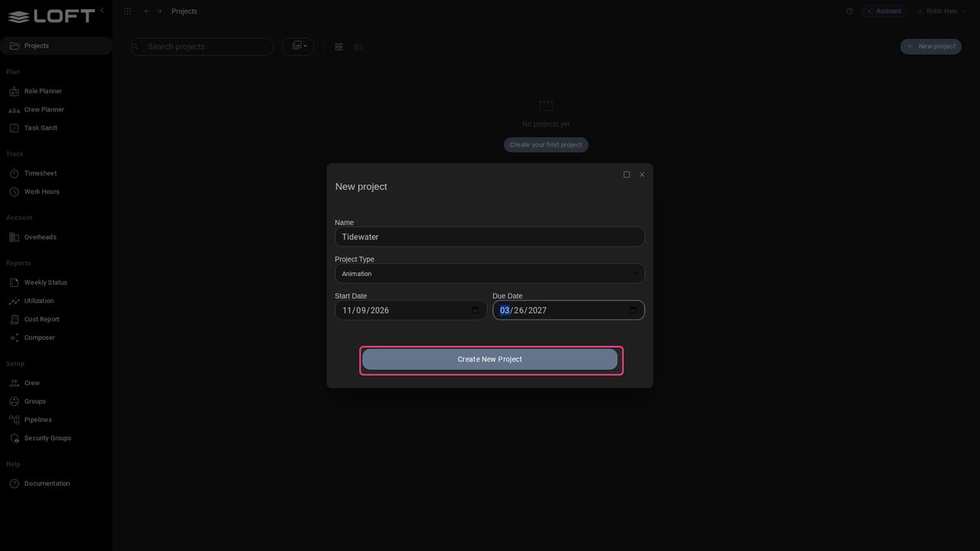Click the Security Groups shield icon
The width and height of the screenshot is (980, 551).
(14, 438)
